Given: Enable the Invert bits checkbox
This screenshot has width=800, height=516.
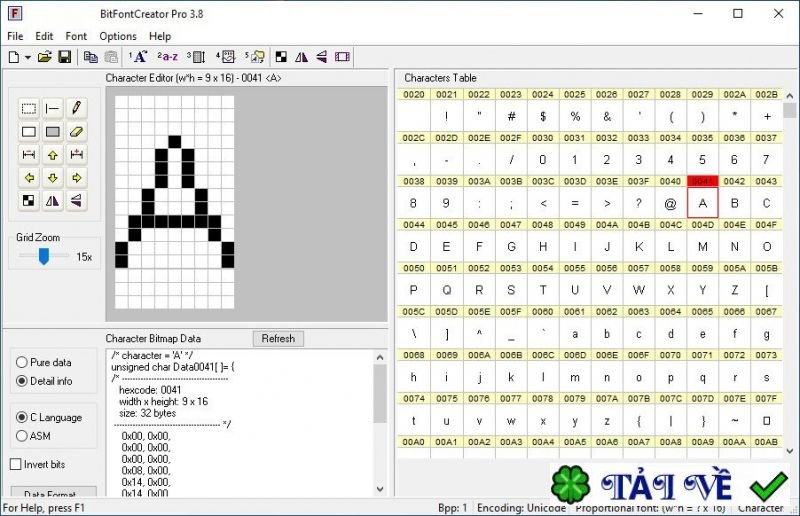Looking at the screenshot, I should (16, 464).
